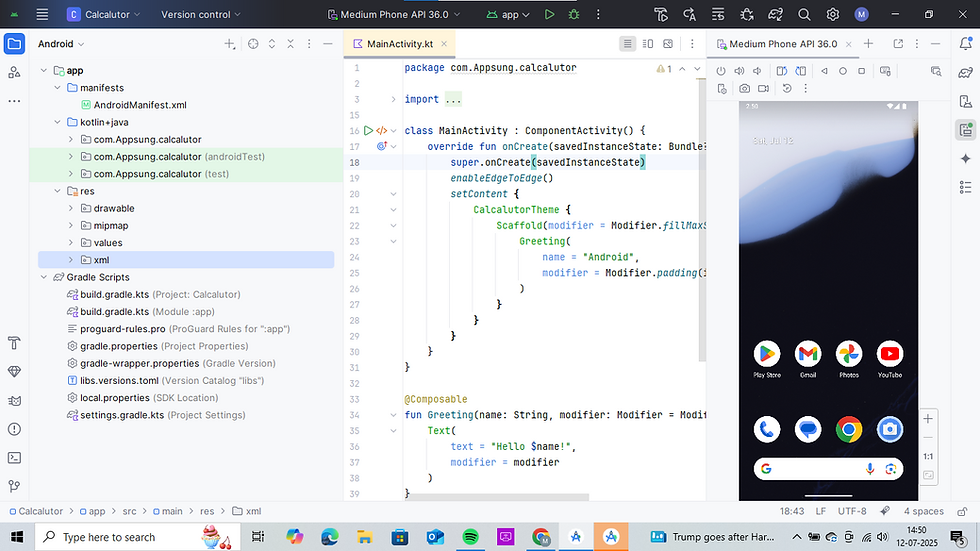Click emulator volume up icon

tap(739, 71)
